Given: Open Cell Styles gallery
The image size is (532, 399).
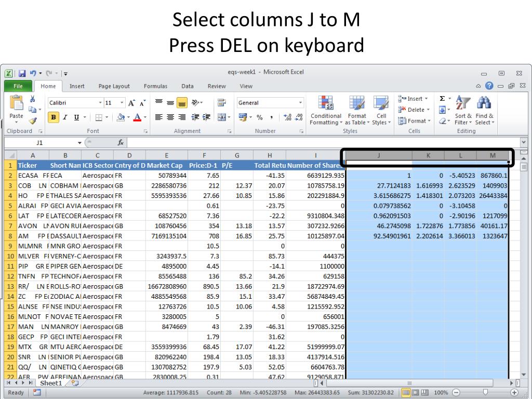Looking at the screenshot, I should [381, 111].
